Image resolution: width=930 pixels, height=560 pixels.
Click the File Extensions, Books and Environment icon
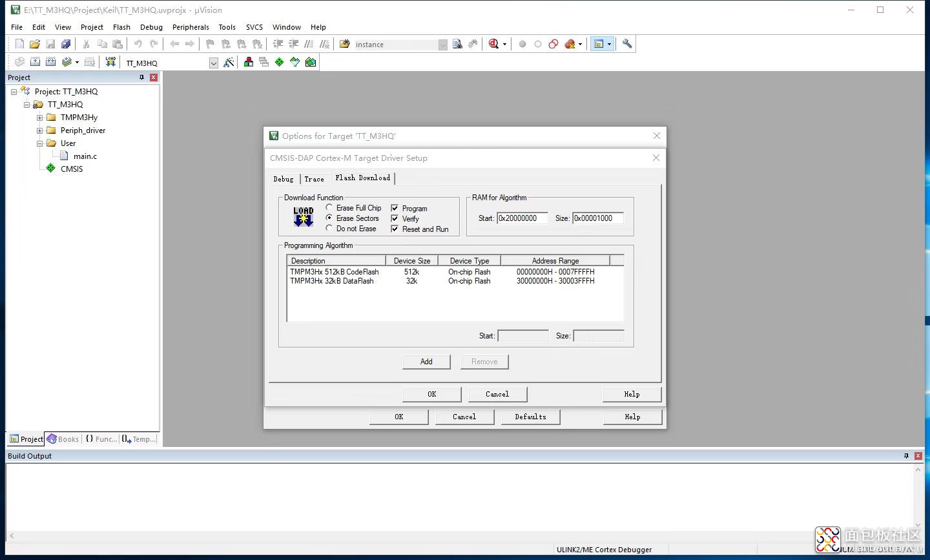[249, 62]
